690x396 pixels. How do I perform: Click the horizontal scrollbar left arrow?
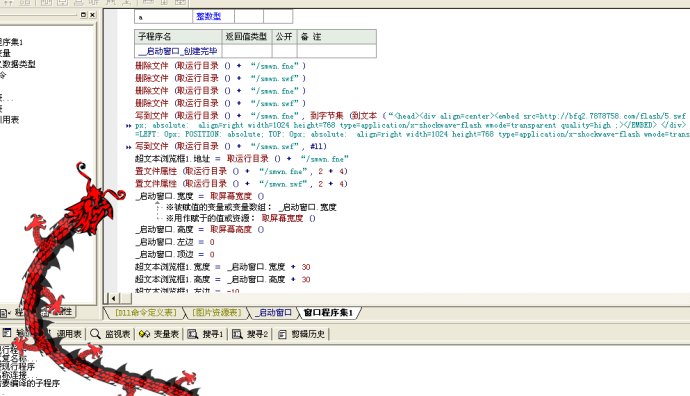[x=113, y=298]
